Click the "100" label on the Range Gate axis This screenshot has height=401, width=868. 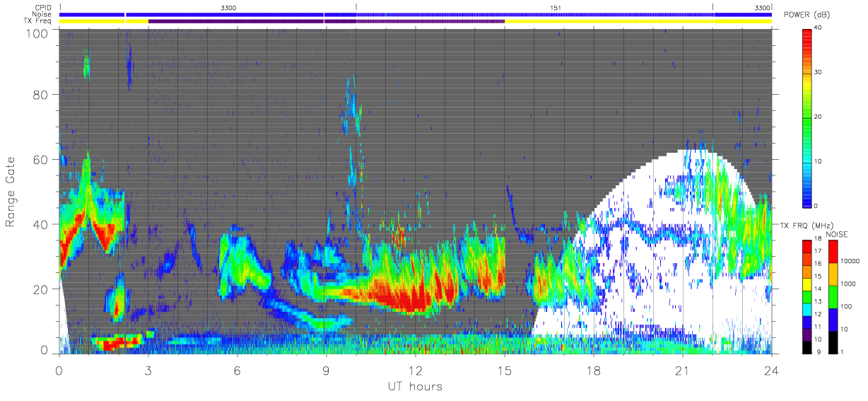tap(37, 33)
